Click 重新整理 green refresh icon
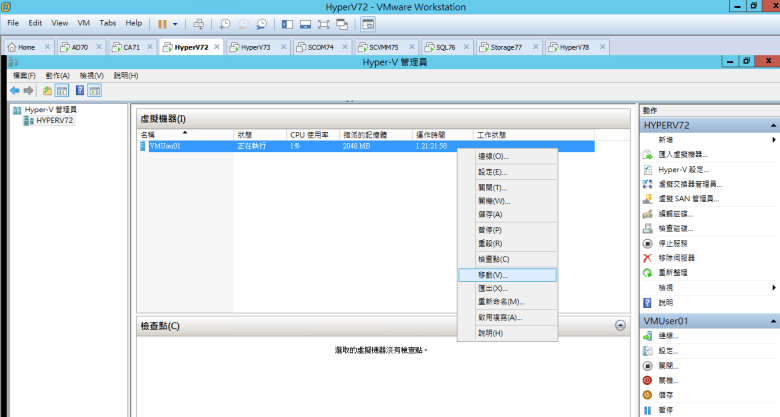 pos(648,272)
